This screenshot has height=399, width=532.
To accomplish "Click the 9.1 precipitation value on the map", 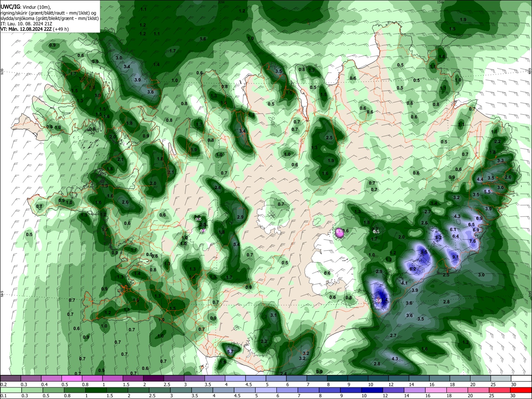I will 455,257.
